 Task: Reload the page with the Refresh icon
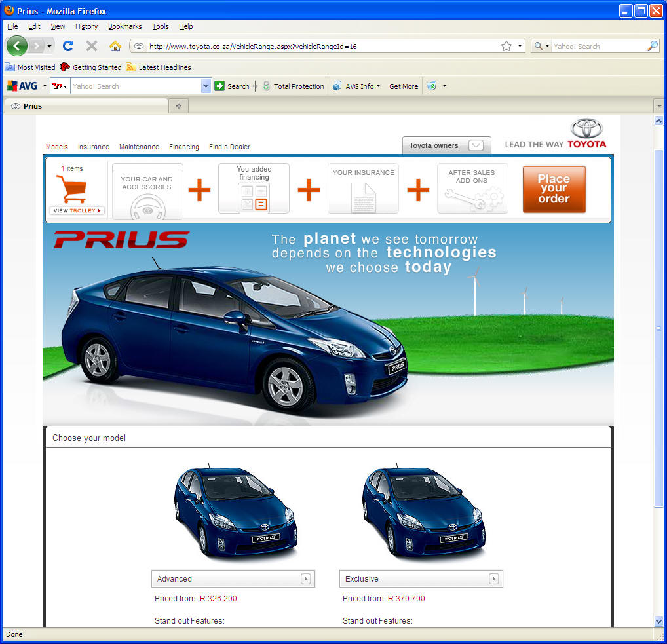pos(68,46)
